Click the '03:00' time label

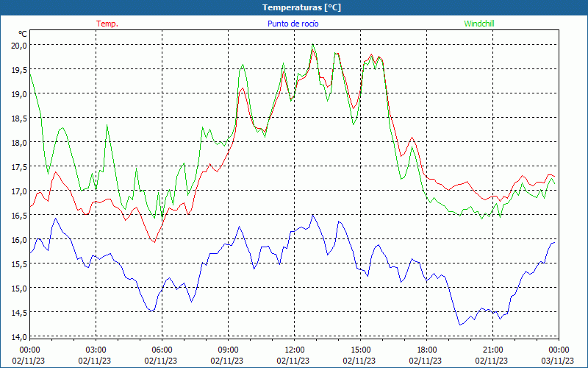(x=96, y=350)
